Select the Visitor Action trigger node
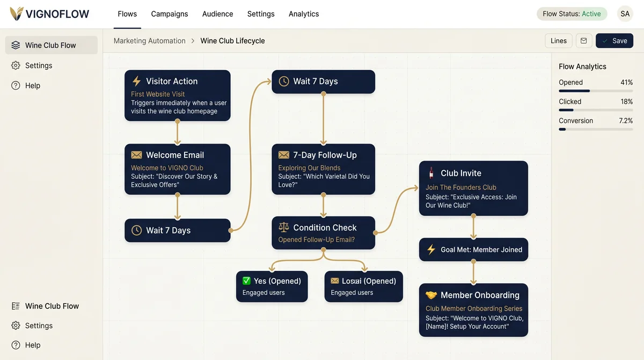Screen dimensions: 644x360 click(178, 96)
